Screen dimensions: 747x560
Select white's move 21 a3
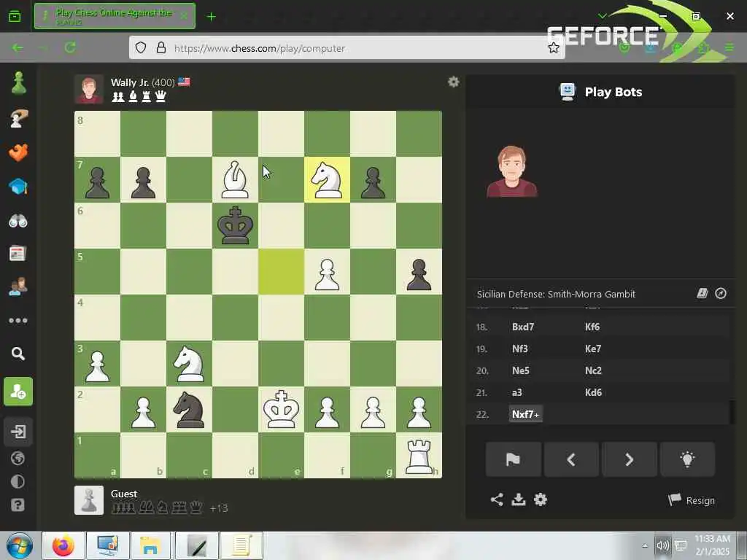517,392
